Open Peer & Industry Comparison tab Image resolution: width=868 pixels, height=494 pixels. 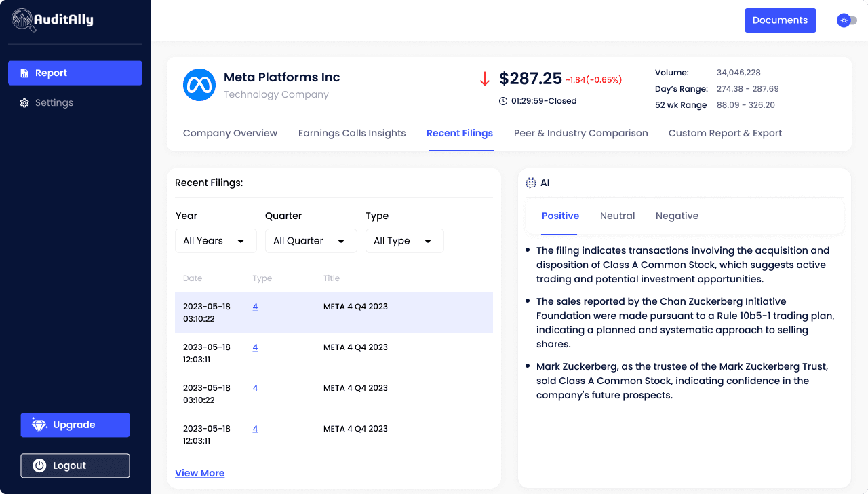coord(580,133)
